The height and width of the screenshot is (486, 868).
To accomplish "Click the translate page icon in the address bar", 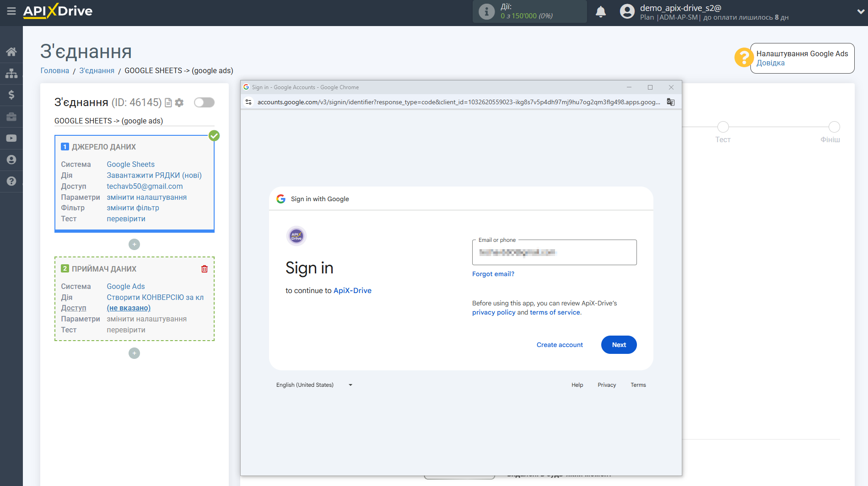I will [670, 102].
